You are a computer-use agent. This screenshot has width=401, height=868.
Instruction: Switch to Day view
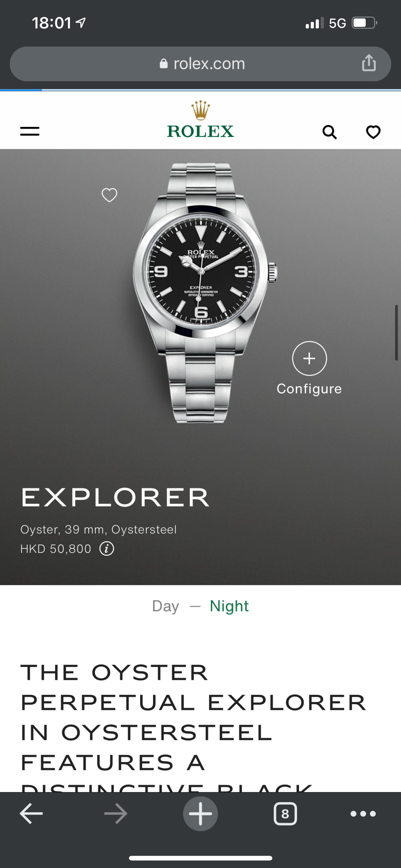(166, 606)
